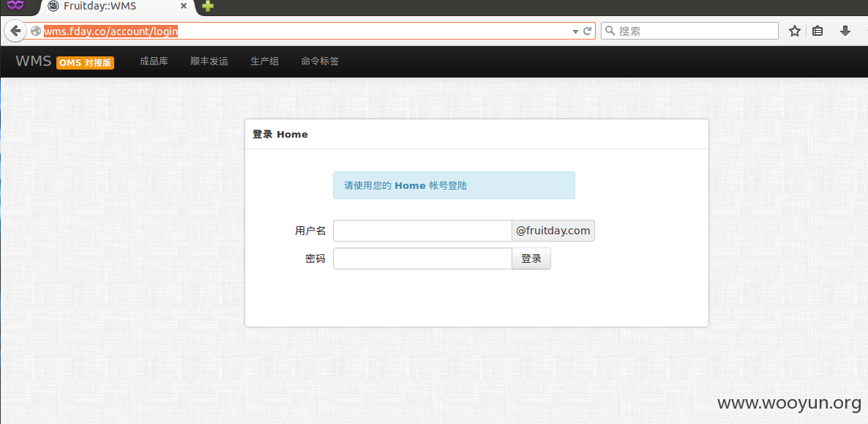Click the 登录 login button

tap(531, 259)
